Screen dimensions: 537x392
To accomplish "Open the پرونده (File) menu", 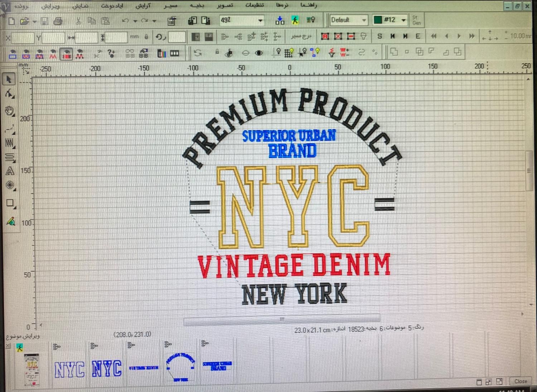I will 21,6.
